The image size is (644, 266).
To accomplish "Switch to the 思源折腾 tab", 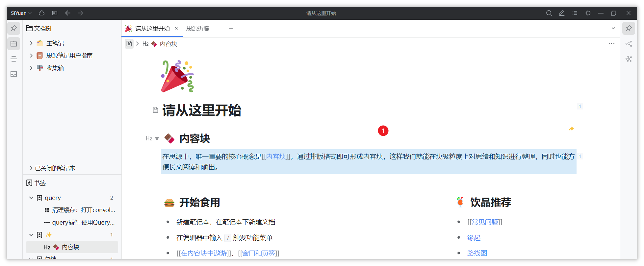I will [198, 29].
